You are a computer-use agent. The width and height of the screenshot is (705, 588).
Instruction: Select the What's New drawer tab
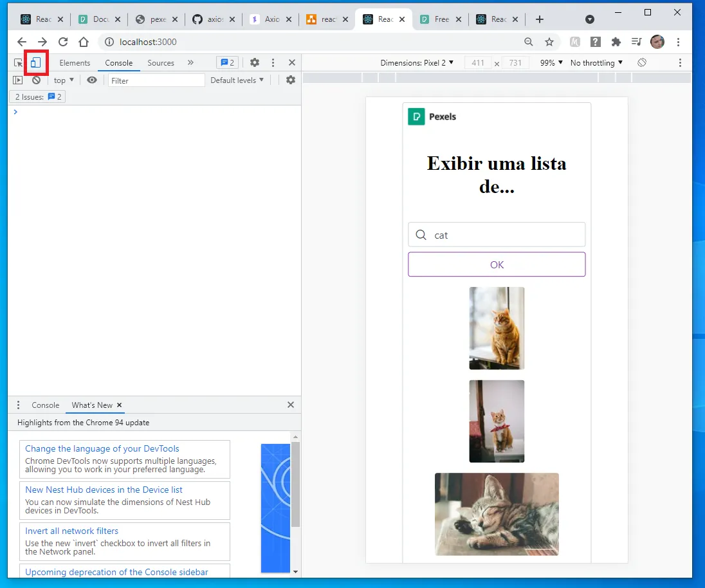92,405
